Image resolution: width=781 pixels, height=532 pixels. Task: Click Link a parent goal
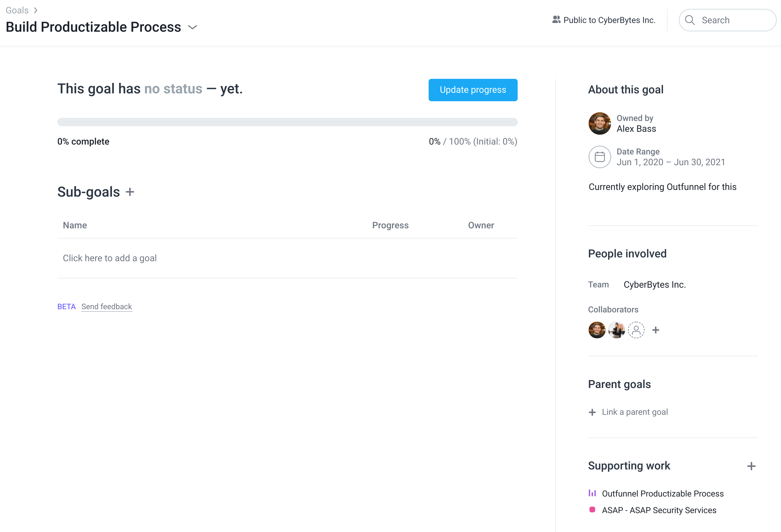634,412
